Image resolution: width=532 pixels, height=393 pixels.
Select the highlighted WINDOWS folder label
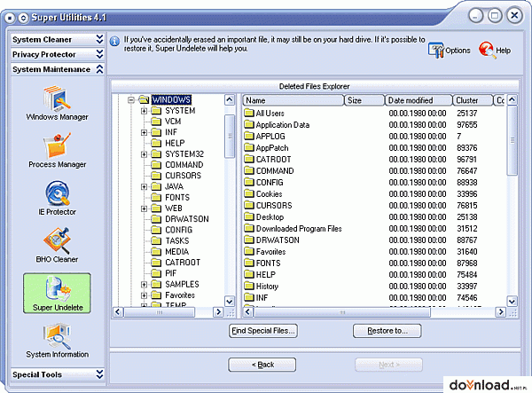[171, 99]
